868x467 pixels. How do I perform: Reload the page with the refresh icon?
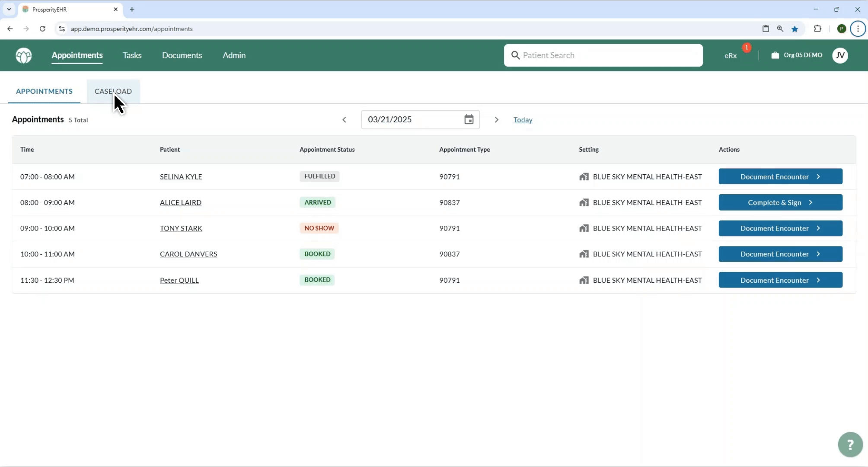42,29
